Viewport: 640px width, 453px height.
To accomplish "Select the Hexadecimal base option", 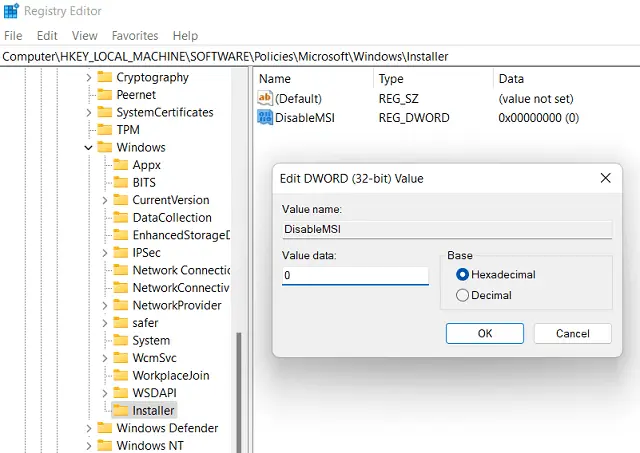I will (x=462, y=274).
